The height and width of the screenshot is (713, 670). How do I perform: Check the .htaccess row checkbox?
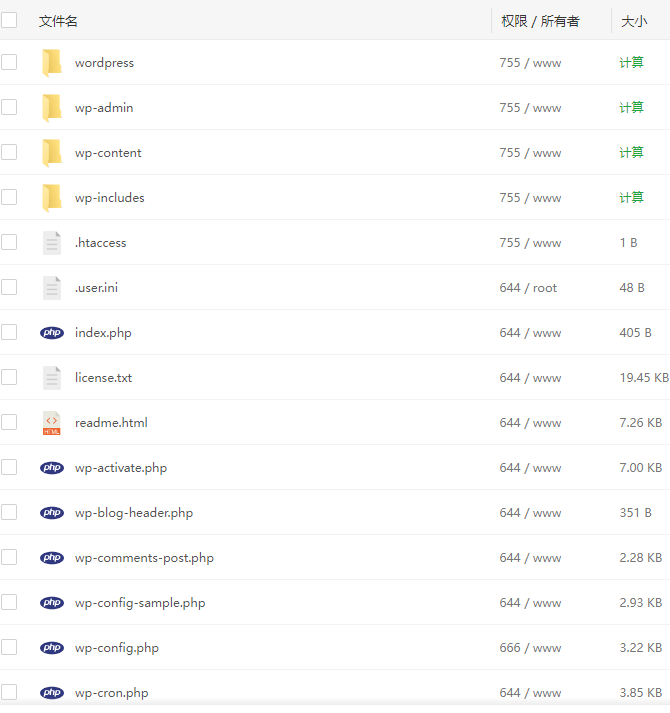[9, 242]
